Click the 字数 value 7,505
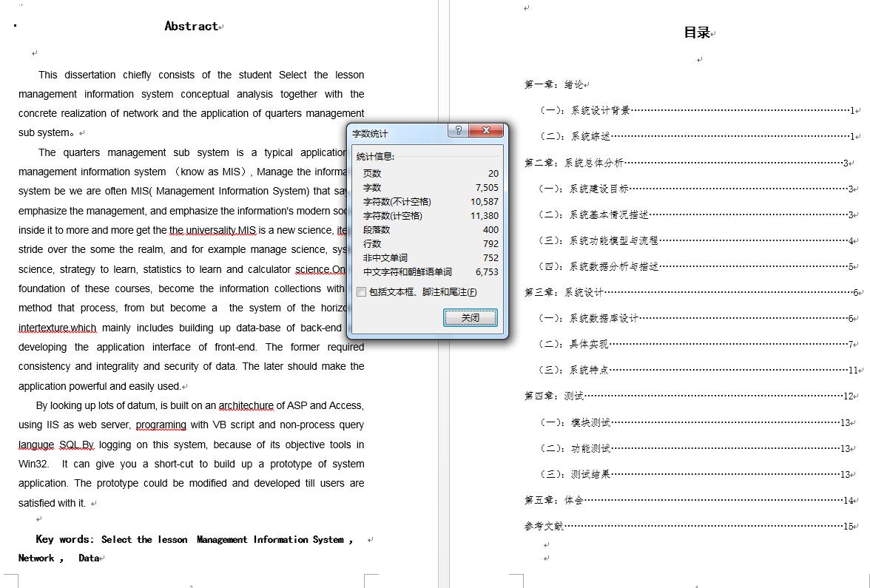This screenshot has width=870, height=588. pos(487,188)
